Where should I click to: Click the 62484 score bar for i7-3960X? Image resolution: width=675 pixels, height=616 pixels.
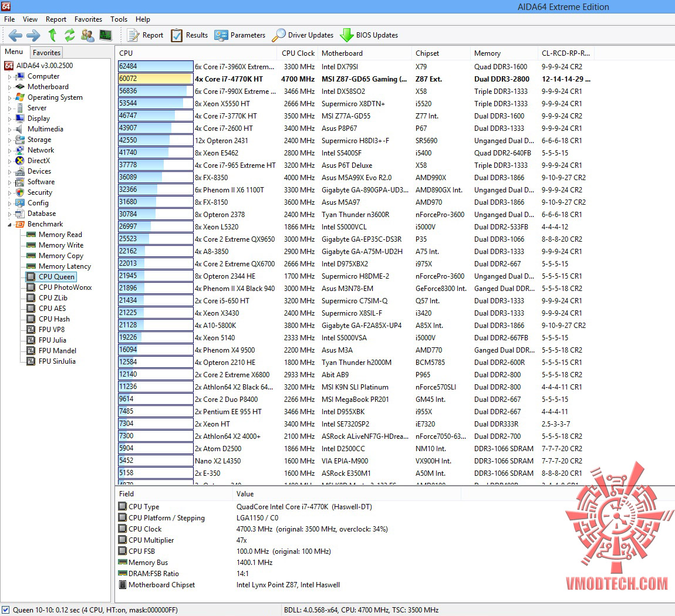pos(156,66)
